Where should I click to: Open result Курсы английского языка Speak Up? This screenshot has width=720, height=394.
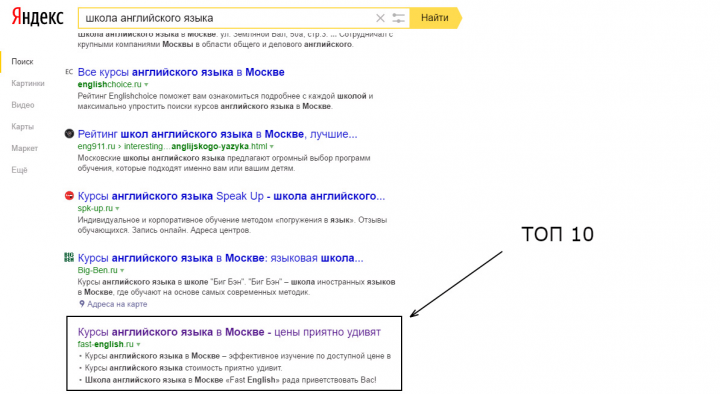(x=231, y=196)
